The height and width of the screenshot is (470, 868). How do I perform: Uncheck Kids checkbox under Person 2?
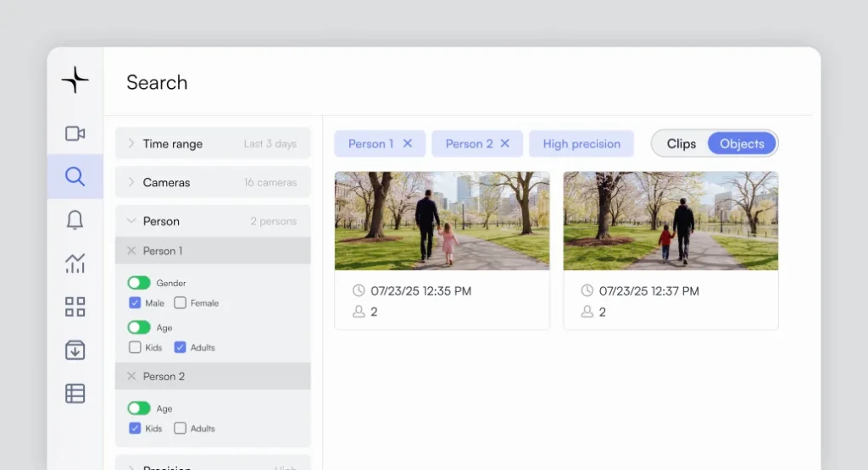(x=135, y=428)
